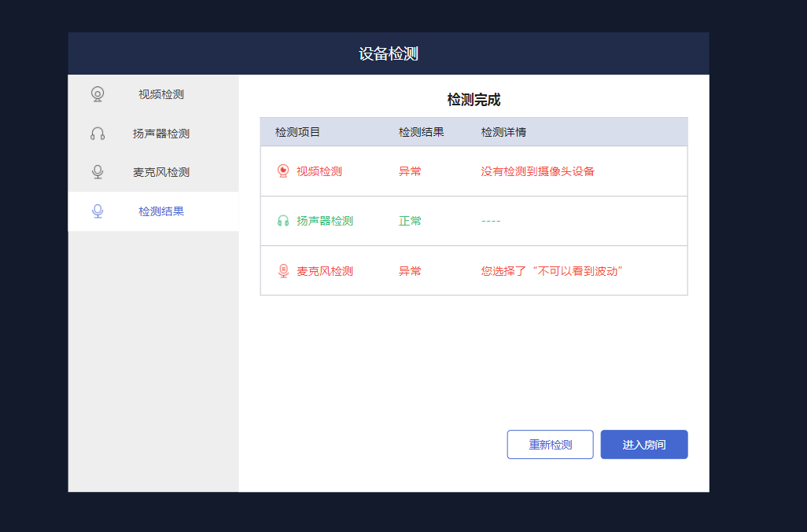Click the webcam icon in the sidebar
This screenshot has width=807, height=532.
point(98,94)
